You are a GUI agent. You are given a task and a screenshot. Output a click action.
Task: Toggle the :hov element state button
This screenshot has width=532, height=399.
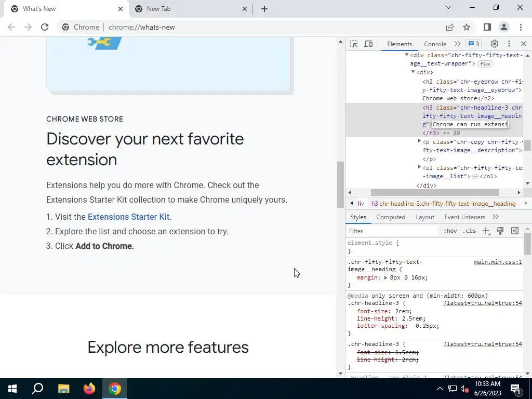450,231
